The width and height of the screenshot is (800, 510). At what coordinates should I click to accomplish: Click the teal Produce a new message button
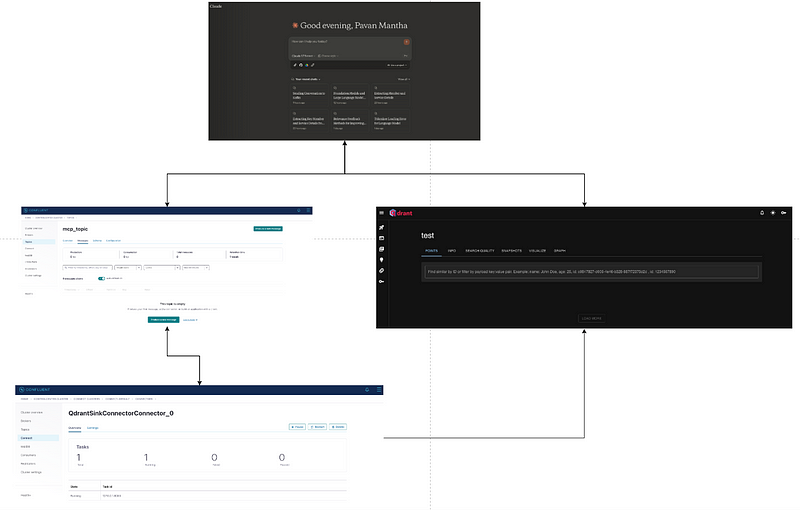163,320
